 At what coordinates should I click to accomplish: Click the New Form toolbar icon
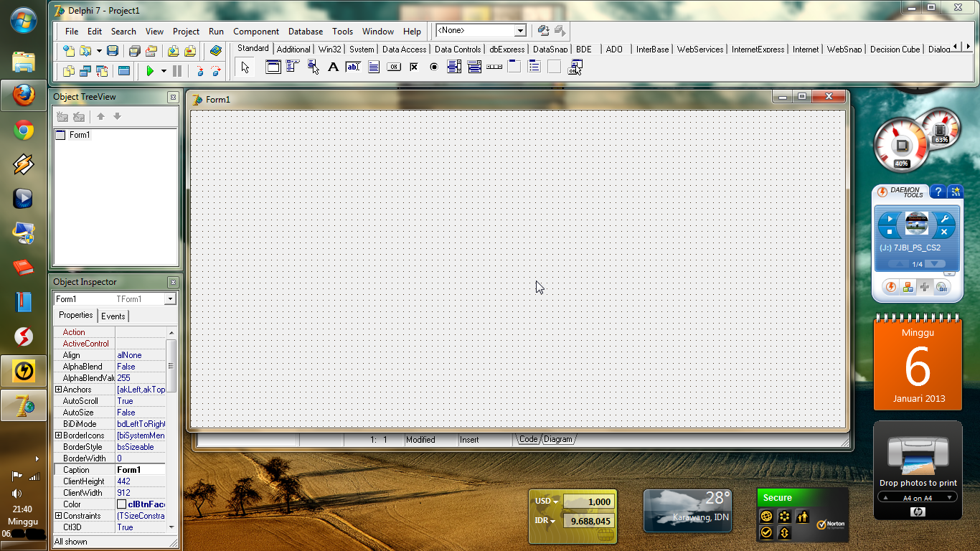[124, 71]
